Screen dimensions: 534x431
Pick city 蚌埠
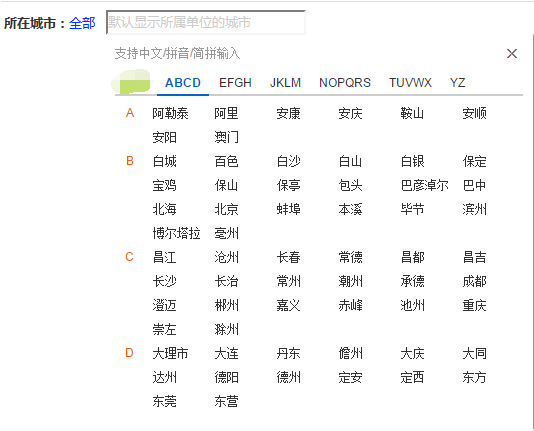coord(288,209)
